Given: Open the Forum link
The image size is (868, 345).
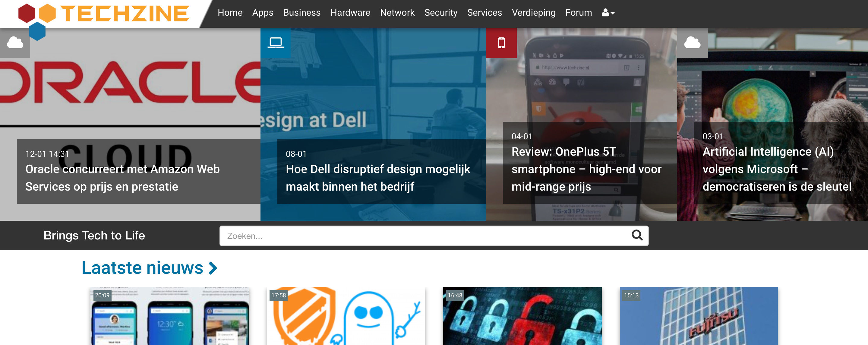Looking at the screenshot, I should [579, 13].
